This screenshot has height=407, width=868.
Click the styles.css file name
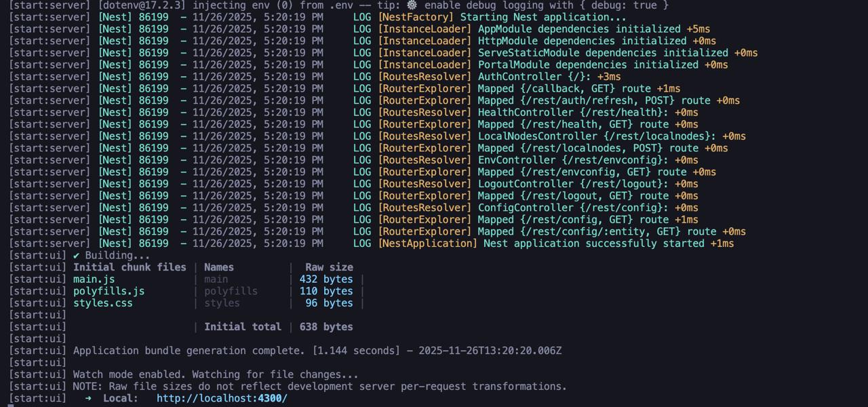click(102, 303)
